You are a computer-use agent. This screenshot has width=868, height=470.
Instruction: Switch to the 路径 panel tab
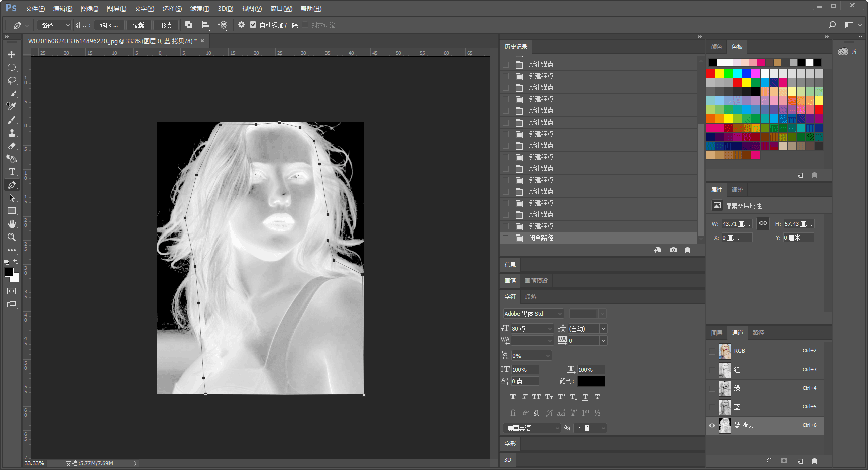(758, 333)
